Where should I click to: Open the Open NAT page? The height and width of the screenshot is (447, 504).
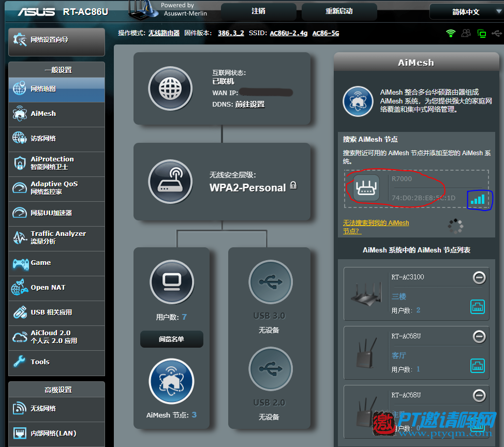point(56,288)
